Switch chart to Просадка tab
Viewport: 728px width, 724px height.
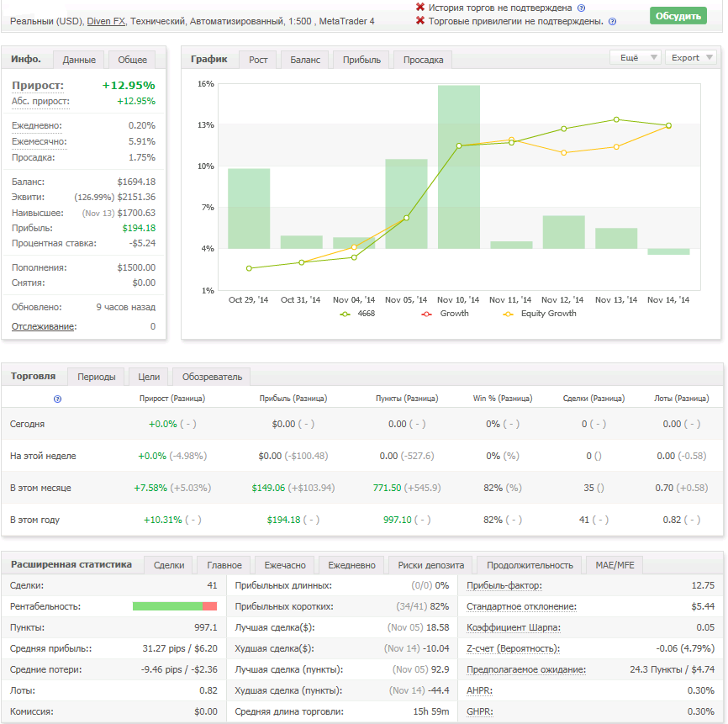(x=423, y=60)
